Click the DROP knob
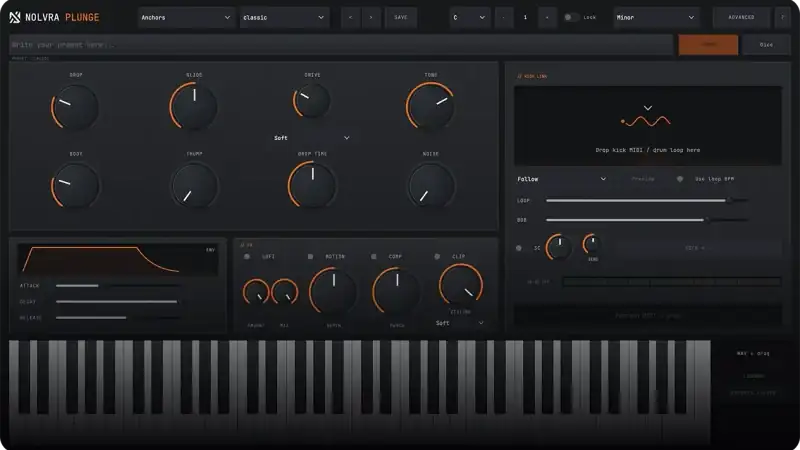This screenshot has height=450, width=800. [75, 107]
